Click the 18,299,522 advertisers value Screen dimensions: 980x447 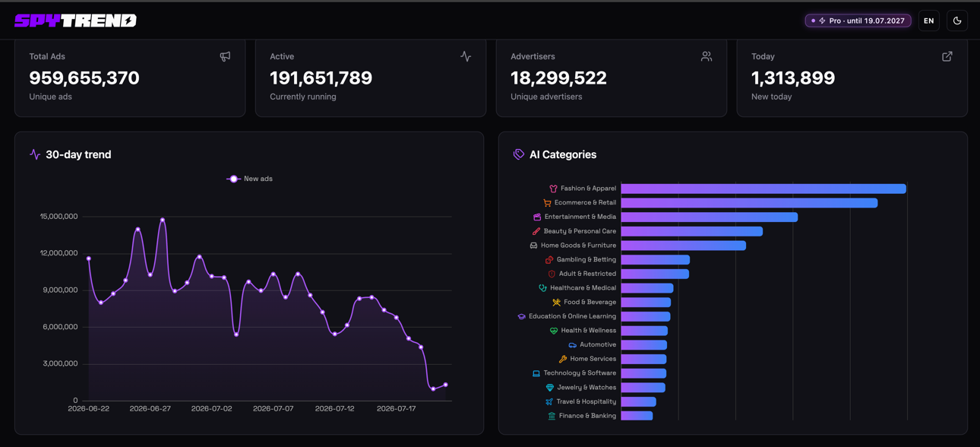point(558,78)
